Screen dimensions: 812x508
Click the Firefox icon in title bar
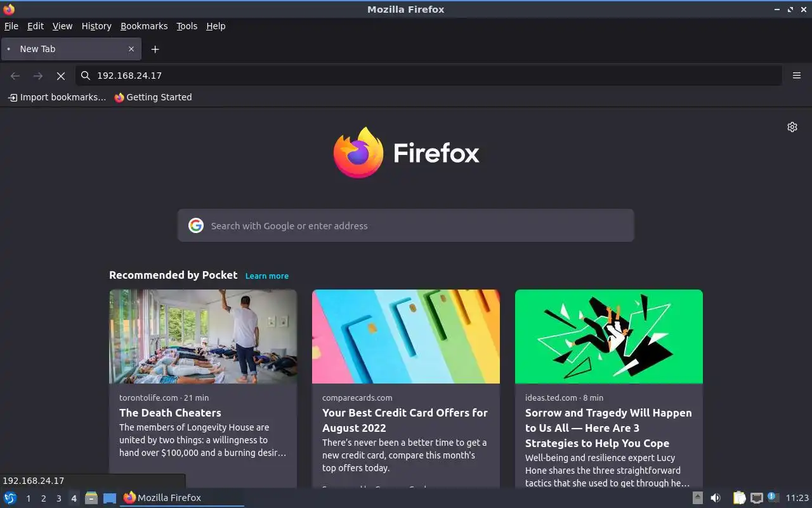pos(9,9)
